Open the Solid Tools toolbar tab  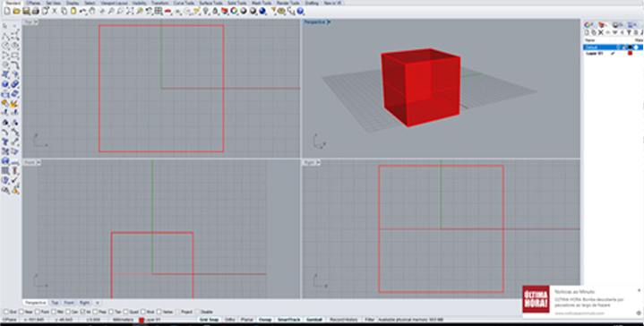(236, 3)
